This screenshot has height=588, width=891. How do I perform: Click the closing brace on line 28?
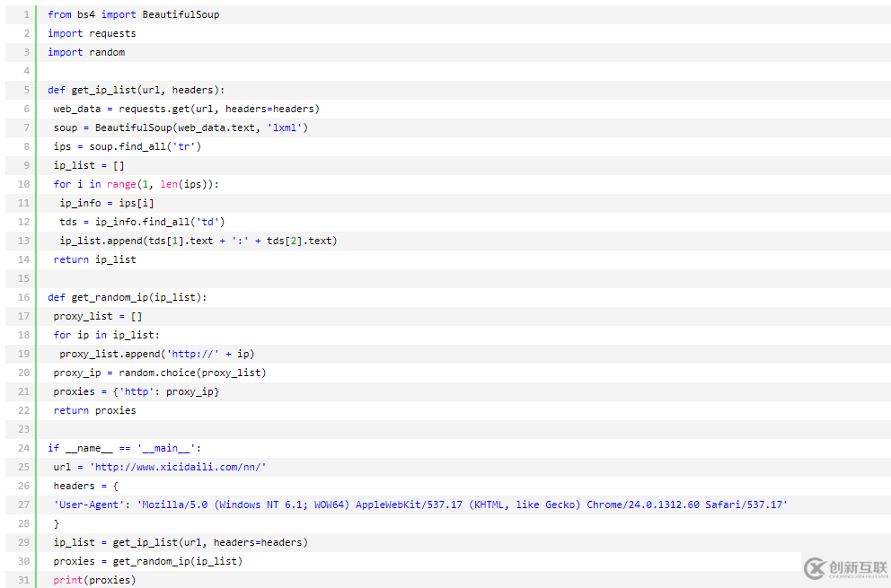click(57, 523)
